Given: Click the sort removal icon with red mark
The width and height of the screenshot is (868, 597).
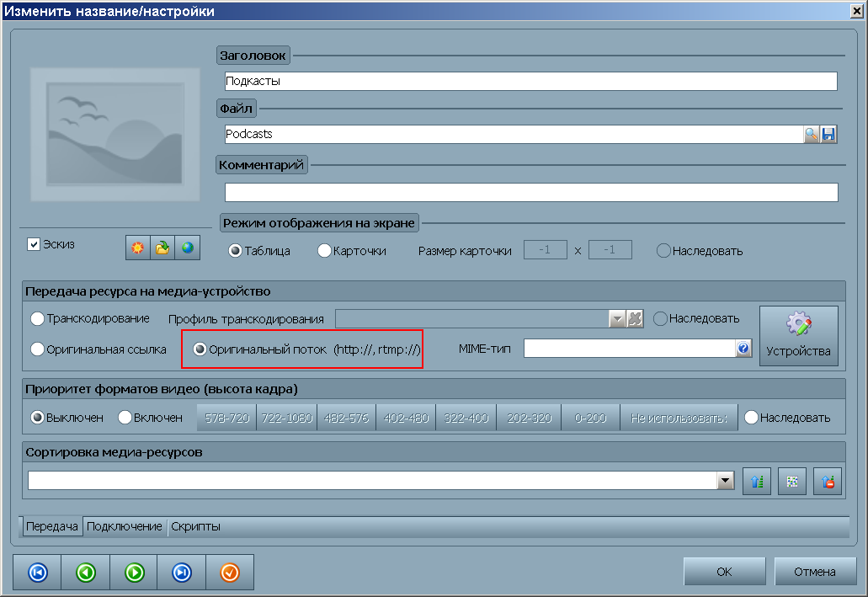Looking at the screenshot, I should (828, 482).
